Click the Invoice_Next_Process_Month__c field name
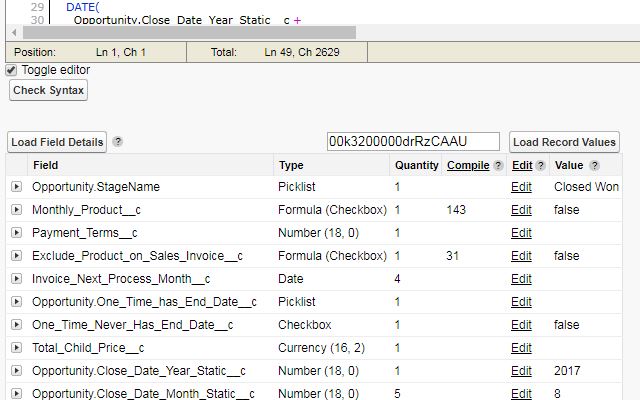This screenshot has height=400, width=640. tap(121, 279)
